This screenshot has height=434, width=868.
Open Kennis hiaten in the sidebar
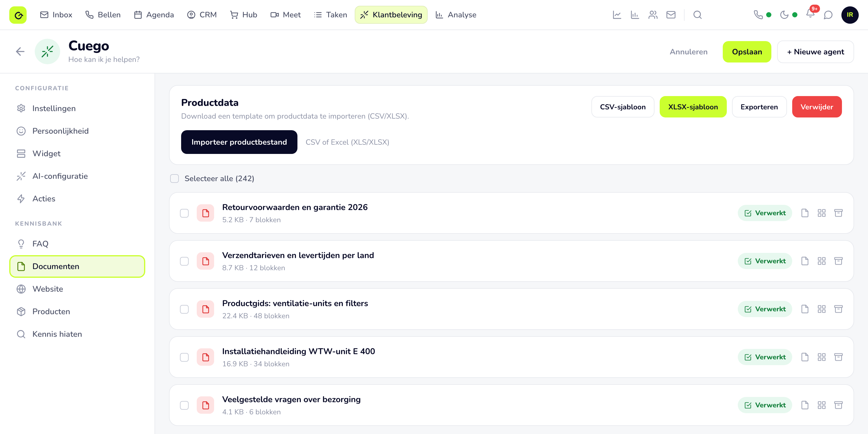(77, 334)
